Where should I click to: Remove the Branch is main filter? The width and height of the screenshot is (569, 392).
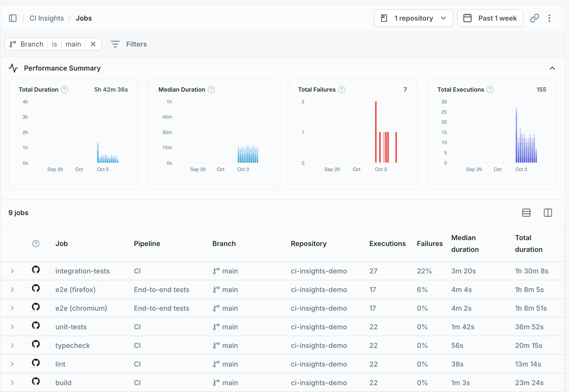click(93, 44)
